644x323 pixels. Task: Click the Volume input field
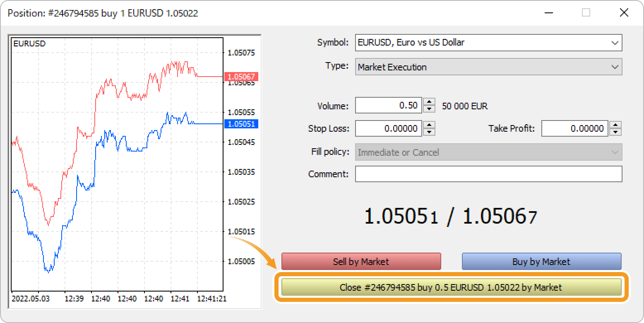(x=389, y=106)
